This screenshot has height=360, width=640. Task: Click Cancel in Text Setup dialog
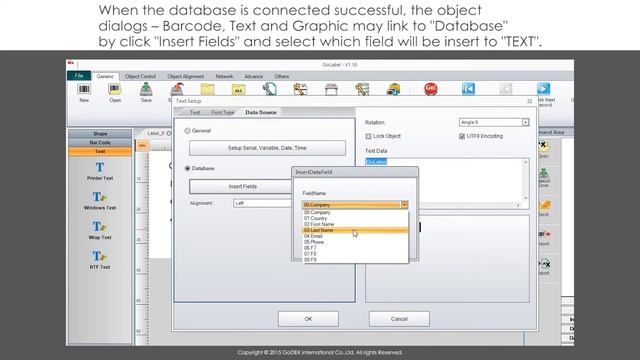[399, 319]
